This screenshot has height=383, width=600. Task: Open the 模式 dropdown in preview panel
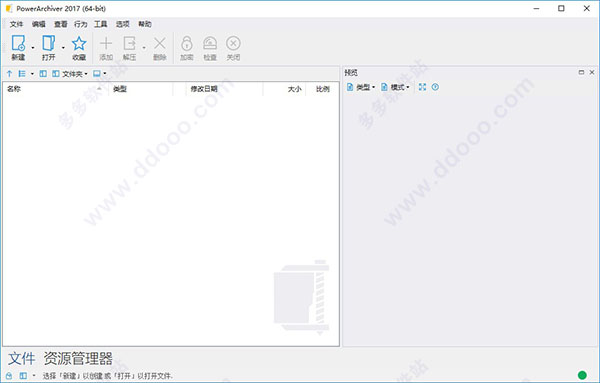tap(395, 87)
